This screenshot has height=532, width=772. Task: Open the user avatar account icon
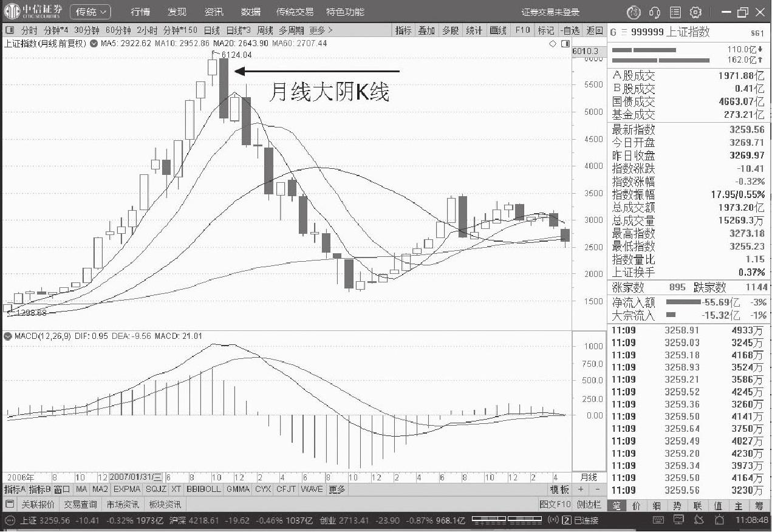coord(634,12)
